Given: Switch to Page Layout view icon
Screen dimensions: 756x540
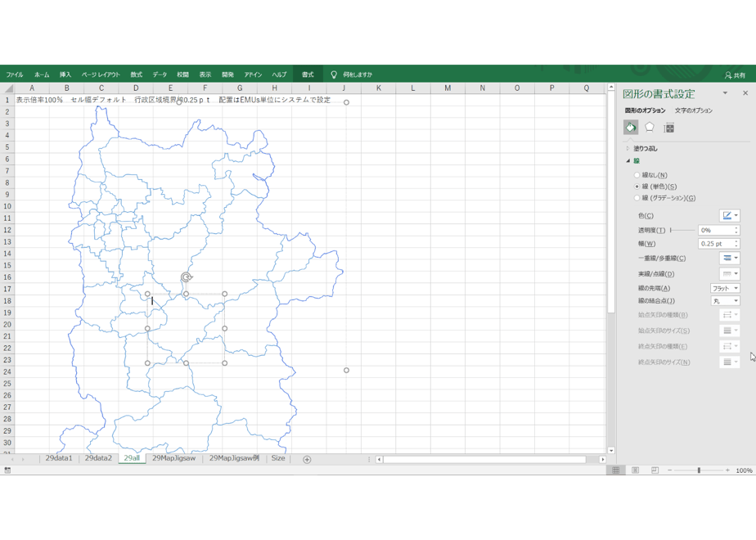Looking at the screenshot, I should click(636, 470).
